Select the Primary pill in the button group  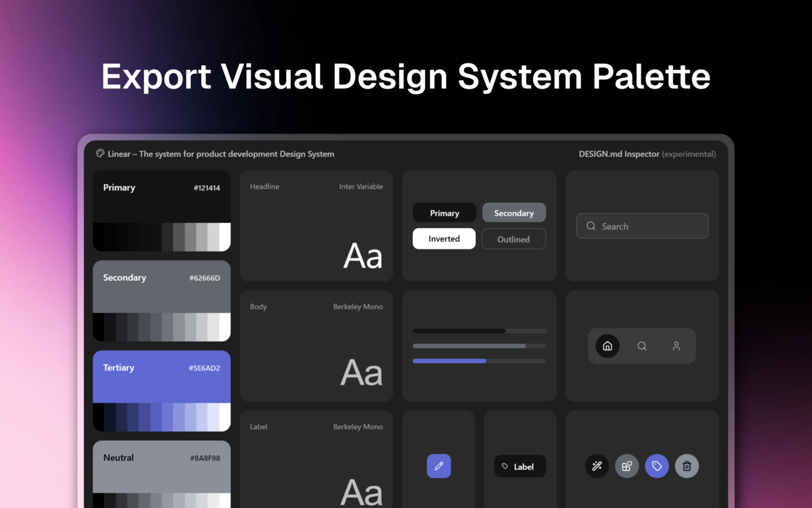444,212
